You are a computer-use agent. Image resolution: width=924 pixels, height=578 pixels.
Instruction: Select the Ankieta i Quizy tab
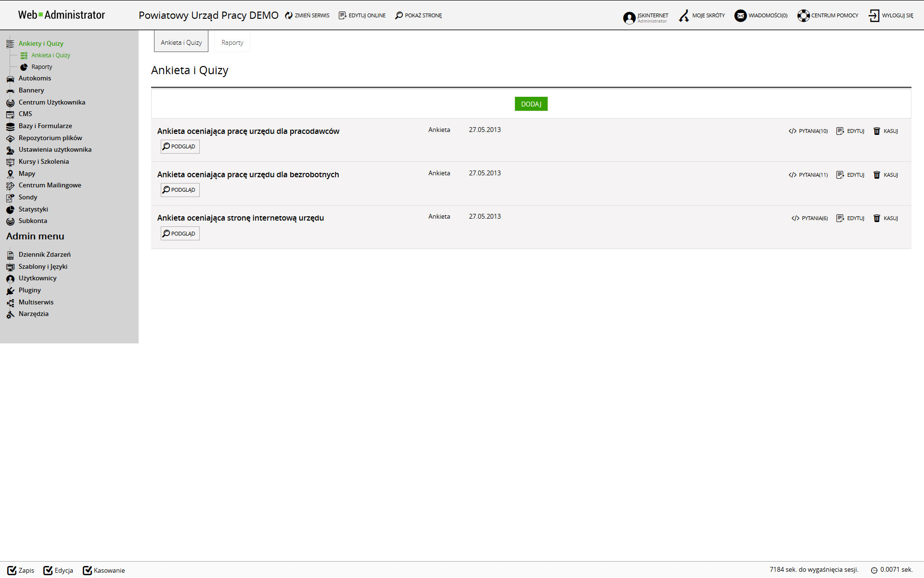(x=181, y=42)
